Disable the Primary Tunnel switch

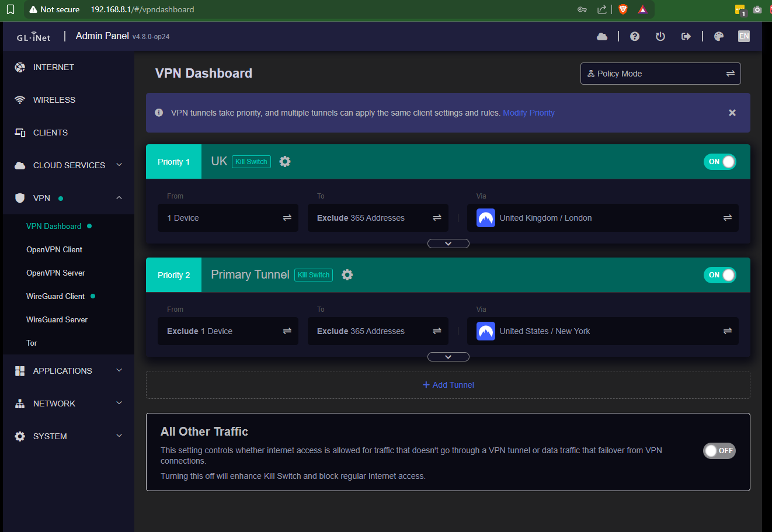click(x=720, y=275)
